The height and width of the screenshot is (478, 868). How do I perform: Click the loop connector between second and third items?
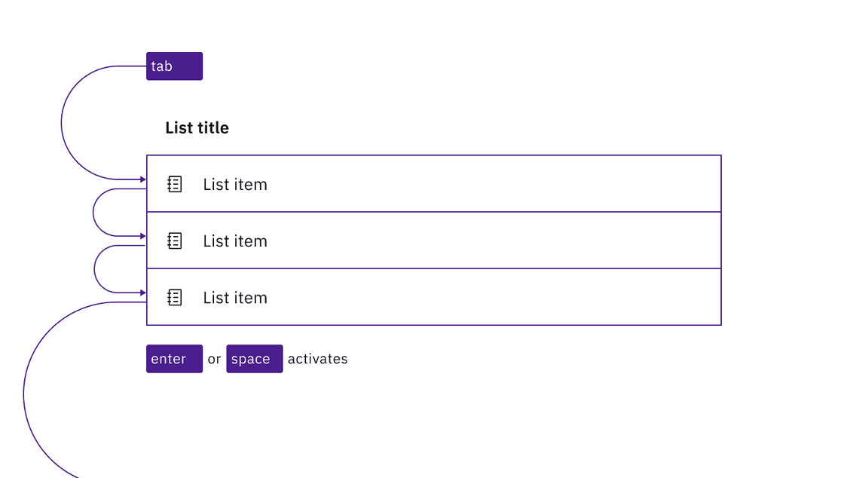pyautogui.click(x=94, y=269)
